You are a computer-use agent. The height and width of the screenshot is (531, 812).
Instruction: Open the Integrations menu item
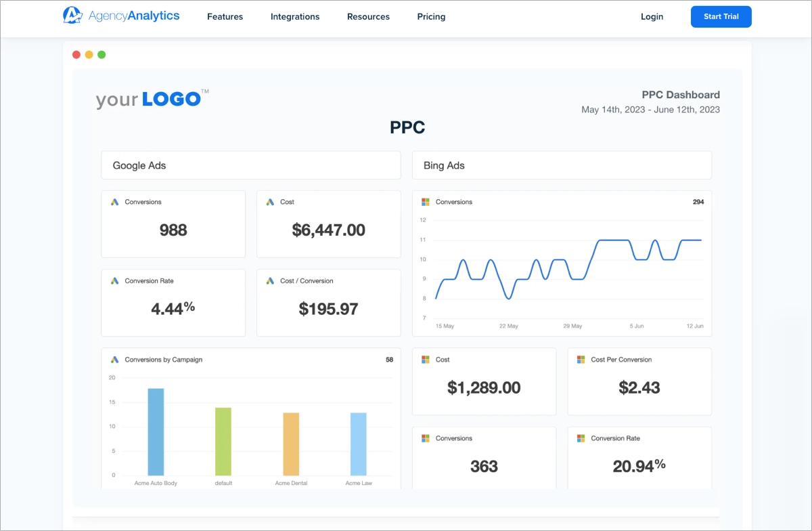click(294, 16)
